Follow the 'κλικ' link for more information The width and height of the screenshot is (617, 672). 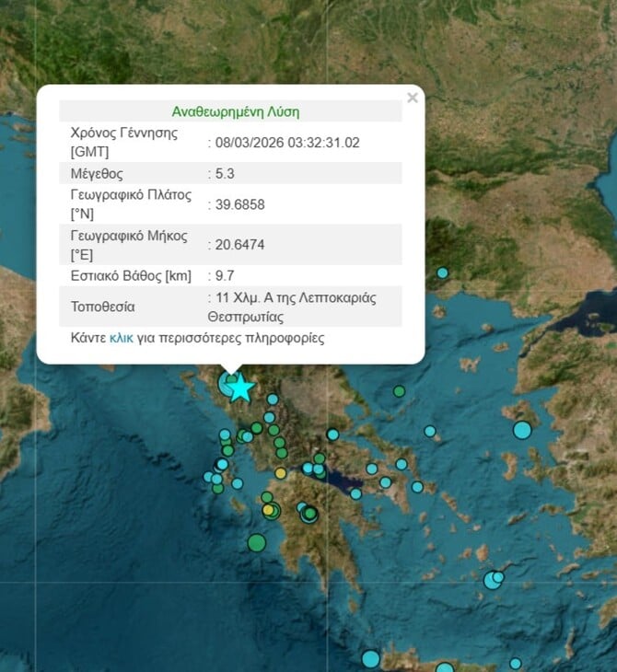(122, 338)
